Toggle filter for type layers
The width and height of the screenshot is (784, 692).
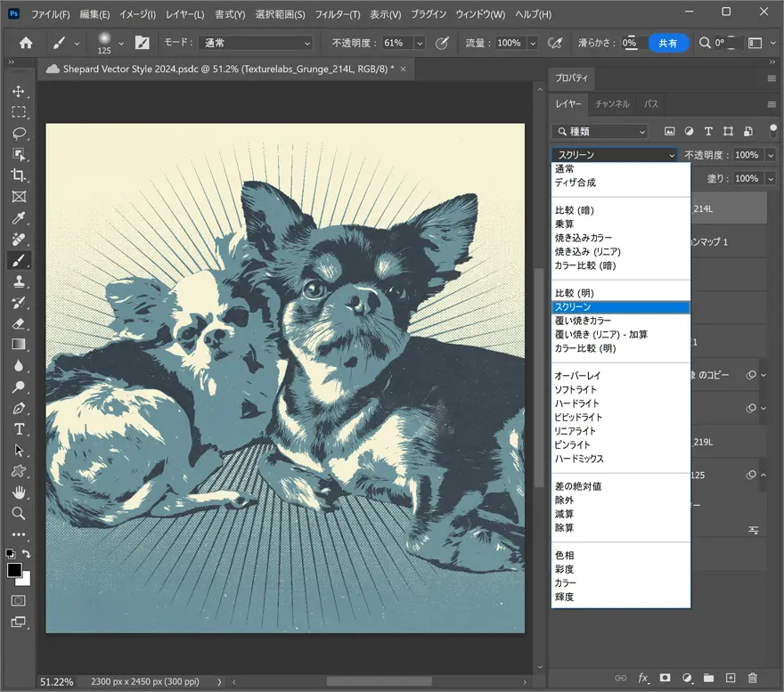point(708,132)
